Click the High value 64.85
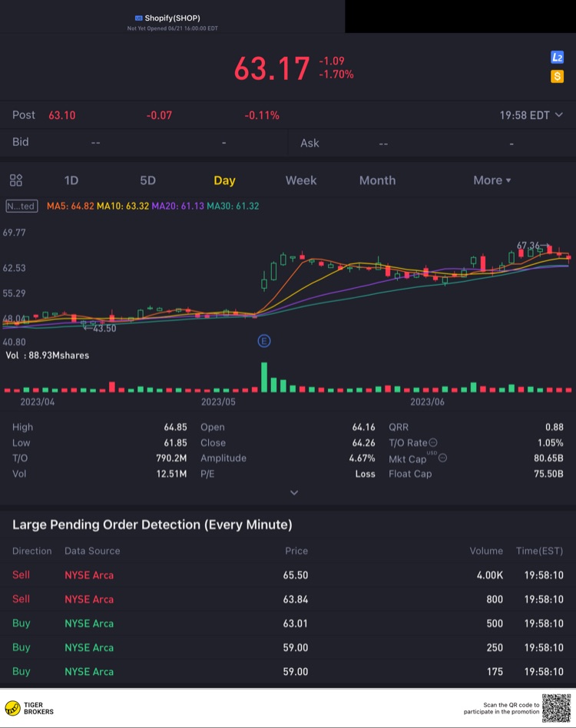This screenshot has width=576, height=728. point(175,427)
